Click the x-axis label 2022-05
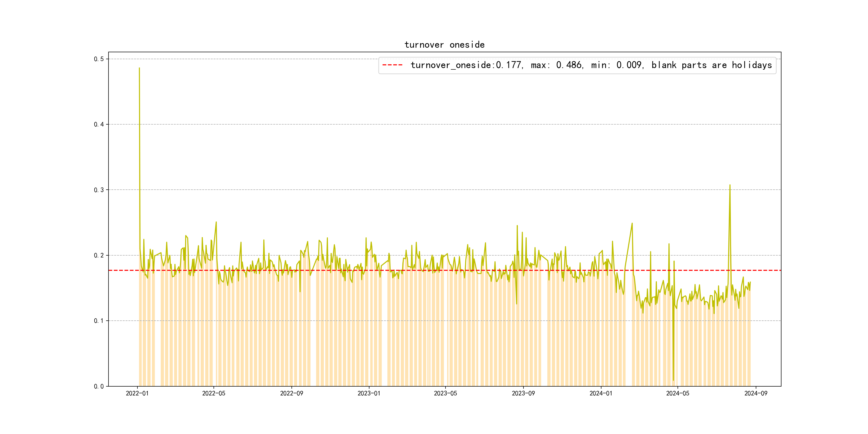Image resolution: width=868 pixels, height=434 pixels. (214, 394)
